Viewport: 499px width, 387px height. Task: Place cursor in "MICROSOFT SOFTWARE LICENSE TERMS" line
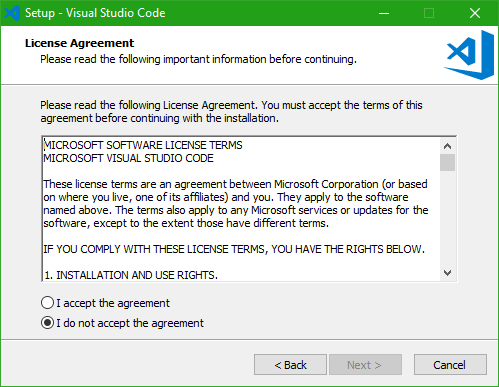tap(143, 145)
